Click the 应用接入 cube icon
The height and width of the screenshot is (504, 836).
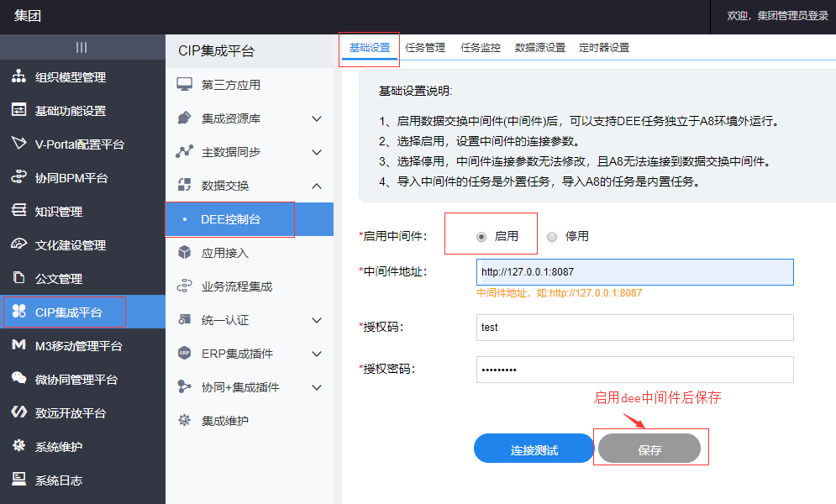(x=185, y=252)
